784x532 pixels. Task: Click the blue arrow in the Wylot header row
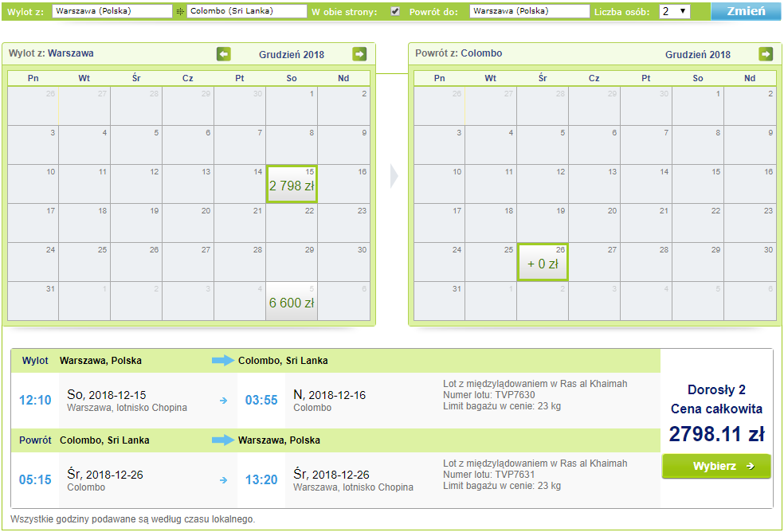(223, 361)
